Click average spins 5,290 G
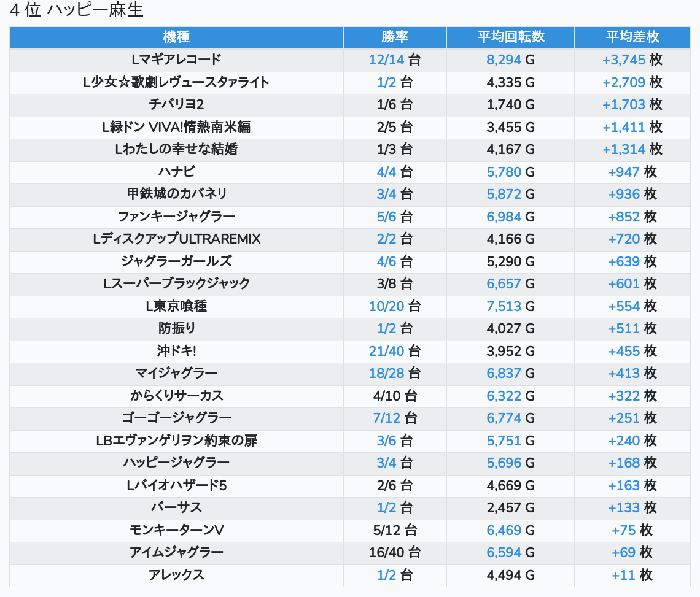This screenshot has height=597, width=700. click(510, 261)
